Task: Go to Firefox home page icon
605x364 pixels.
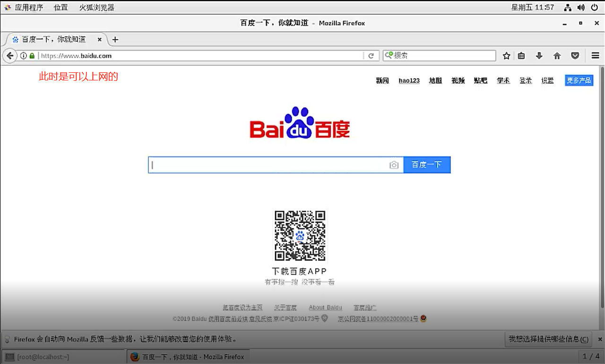Action: (x=557, y=55)
